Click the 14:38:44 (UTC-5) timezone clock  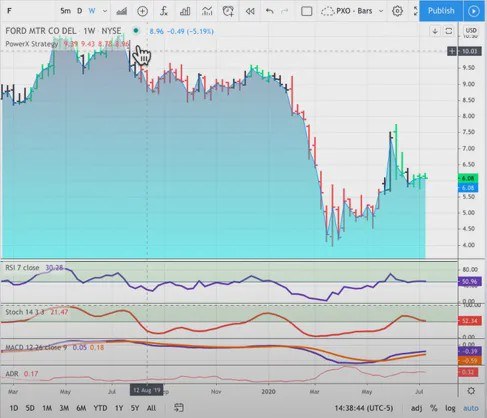coord(364,408)
